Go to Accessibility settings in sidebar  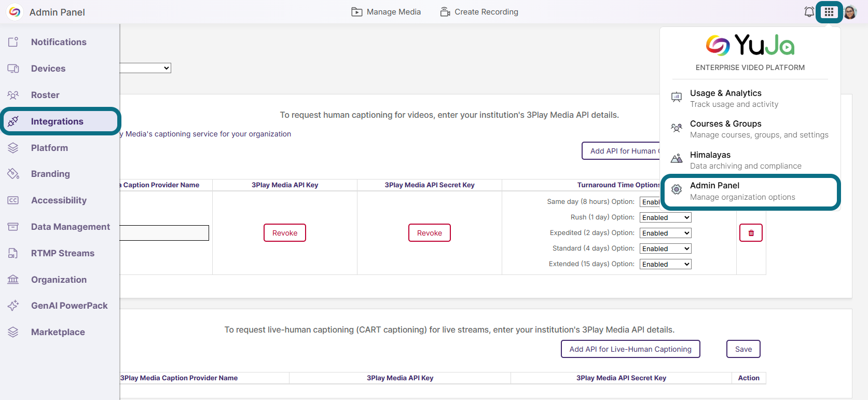point(59,200)
